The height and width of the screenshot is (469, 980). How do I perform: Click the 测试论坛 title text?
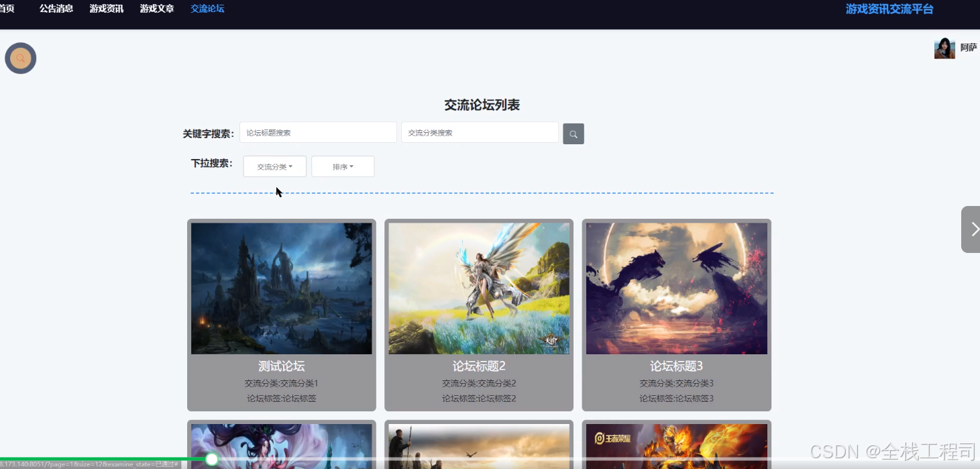pyautogui.click(x=282, y=366)
